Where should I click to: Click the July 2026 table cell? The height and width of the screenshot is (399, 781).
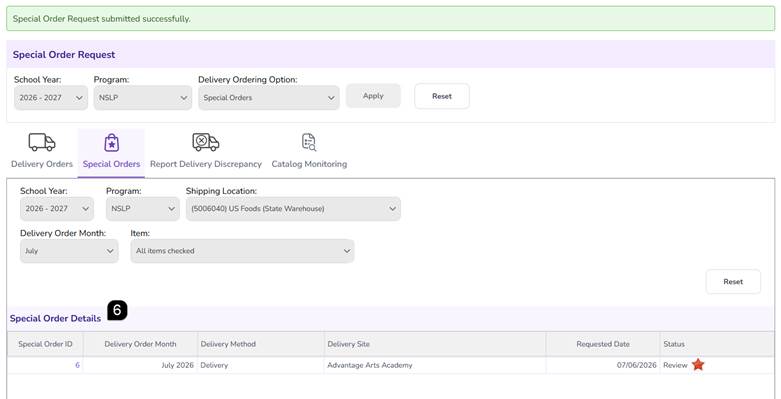click(140, 365)
